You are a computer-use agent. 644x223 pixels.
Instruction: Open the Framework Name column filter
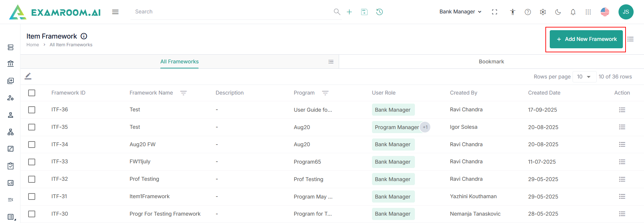click(183, 93)
